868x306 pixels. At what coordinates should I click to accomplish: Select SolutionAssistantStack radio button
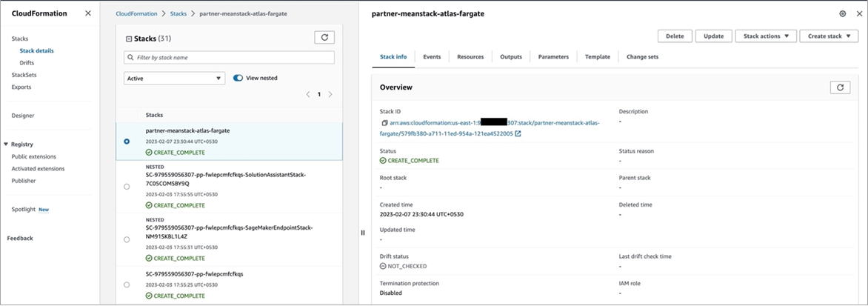coord(127,187)
